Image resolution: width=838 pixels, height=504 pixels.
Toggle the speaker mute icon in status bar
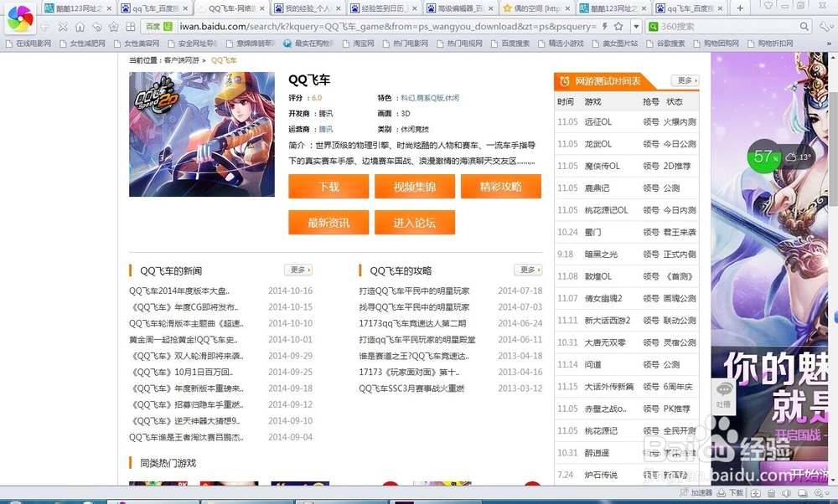click(x=786, y=493)
